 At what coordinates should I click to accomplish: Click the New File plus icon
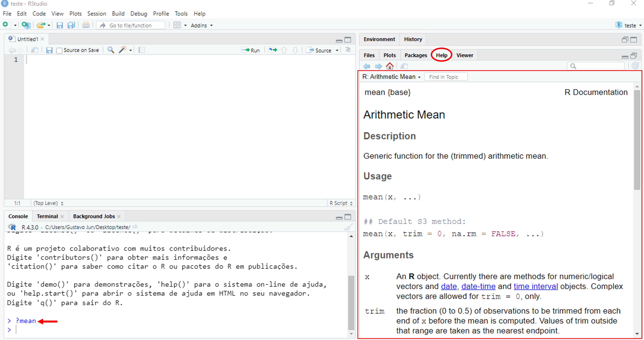click(5, 25)
